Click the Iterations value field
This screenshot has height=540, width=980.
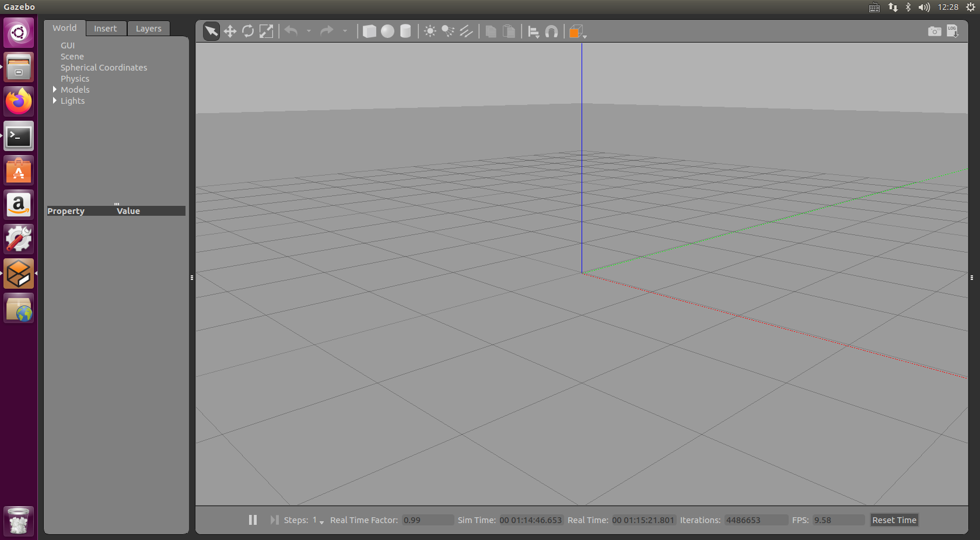coord(756,520)
